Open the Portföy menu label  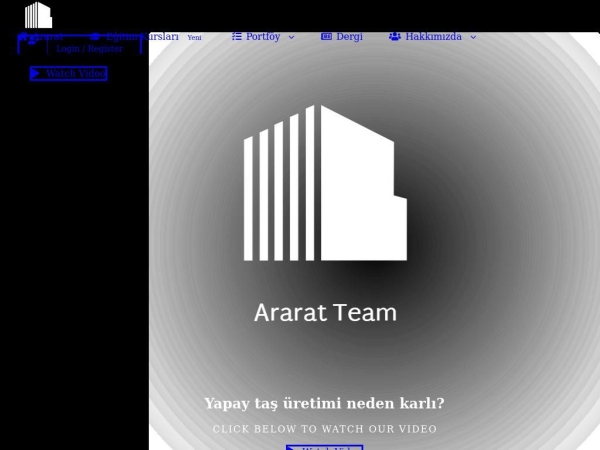click(x=263, y=36)
